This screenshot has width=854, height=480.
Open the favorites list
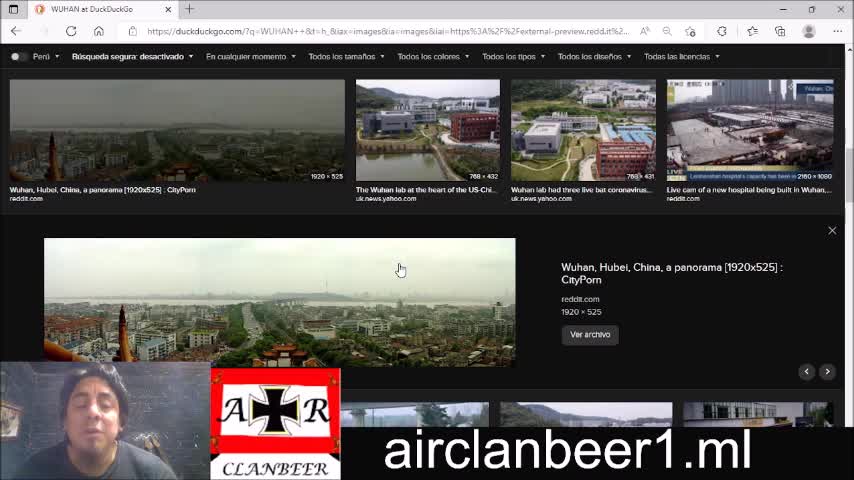tap(753, 31)
